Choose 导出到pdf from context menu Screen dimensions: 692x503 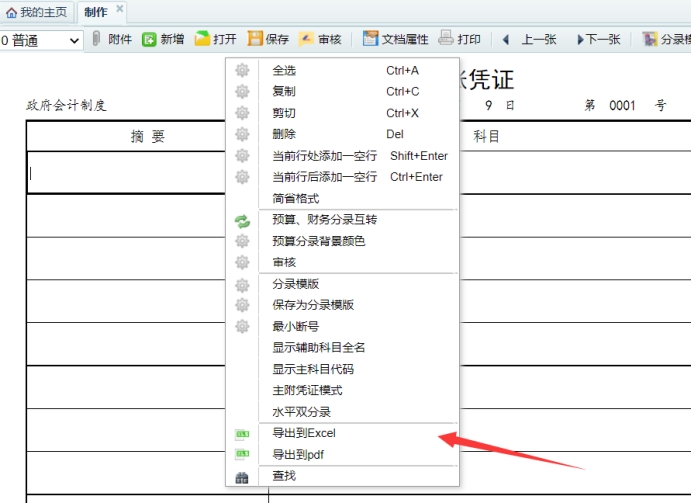pyautogui.click(x=299, y=455)
